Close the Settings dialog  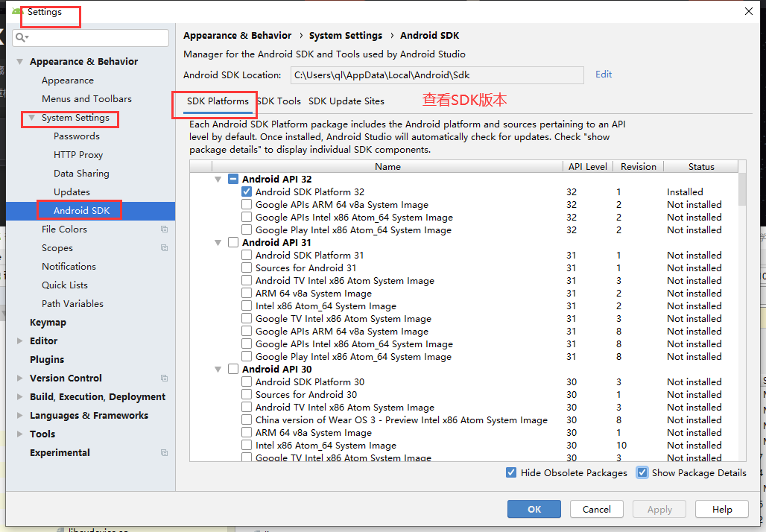[x=748, y=11]
